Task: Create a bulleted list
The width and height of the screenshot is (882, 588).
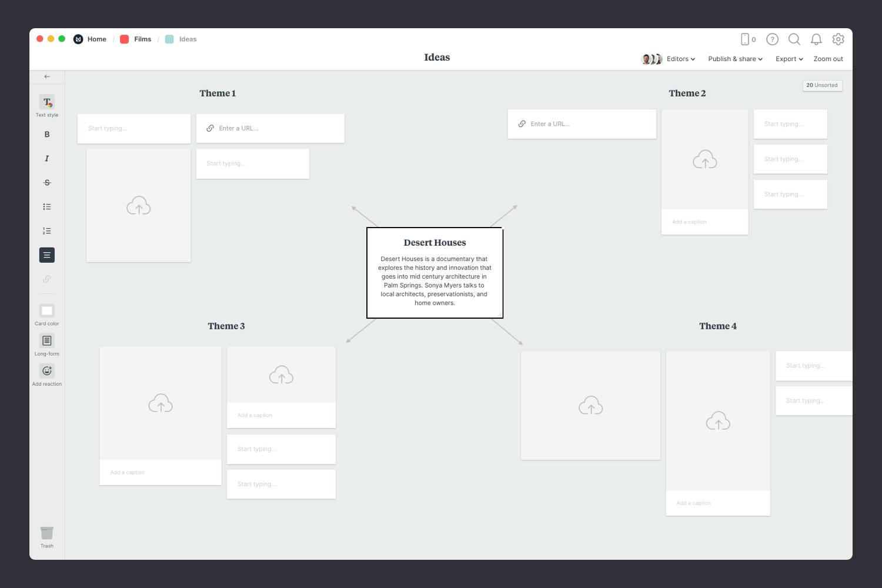Action: click(x=46, y=206)
